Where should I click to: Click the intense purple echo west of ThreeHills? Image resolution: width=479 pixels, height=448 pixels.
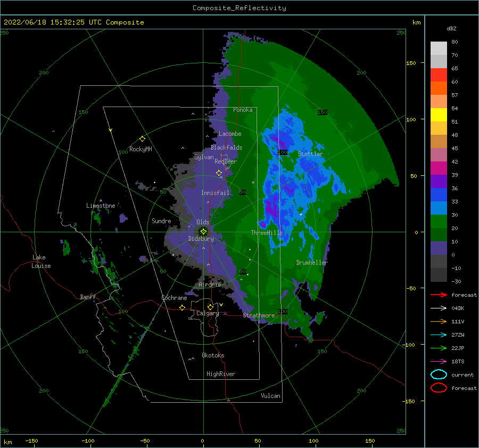263,225
